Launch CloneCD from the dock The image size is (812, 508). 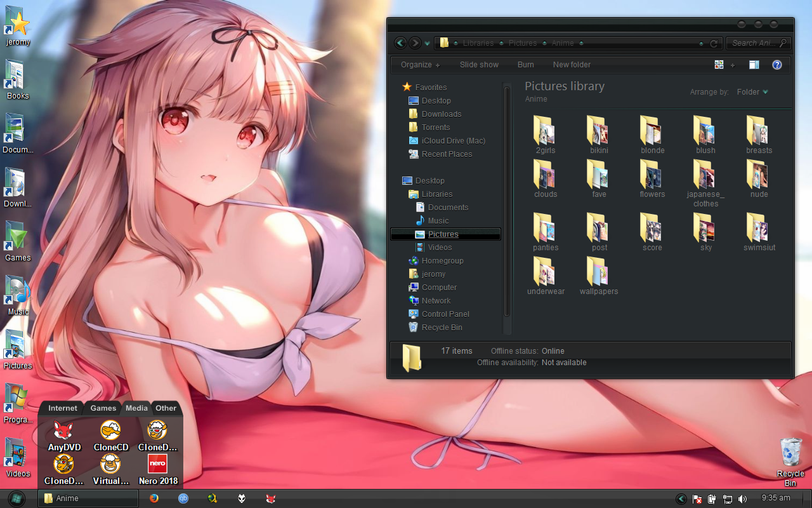(110, 436)
